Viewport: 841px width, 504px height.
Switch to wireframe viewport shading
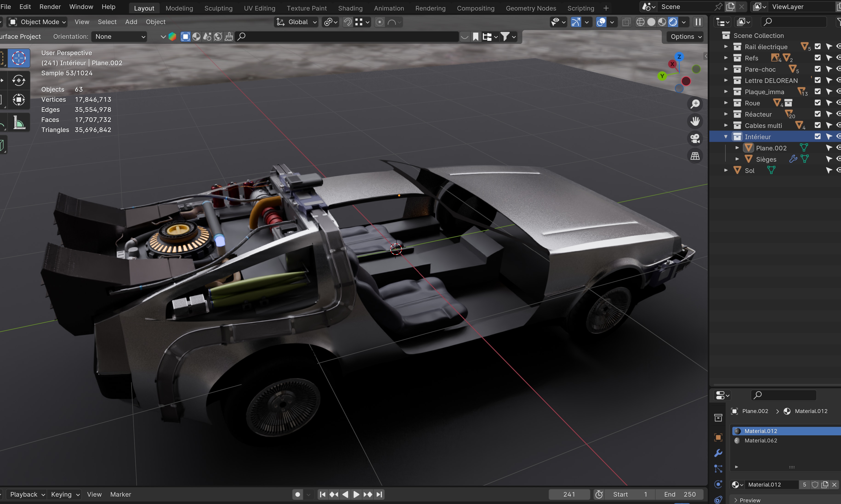(x=640, y=22)
